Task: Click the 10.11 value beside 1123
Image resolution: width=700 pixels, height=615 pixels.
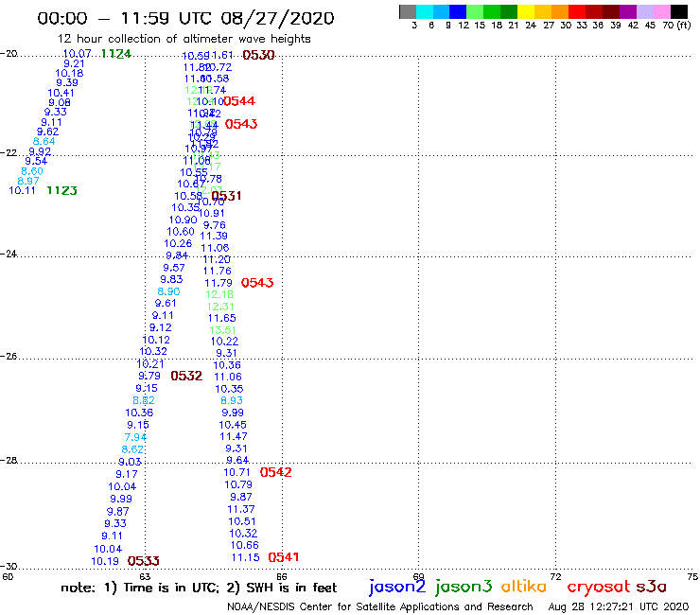Action: coord(22,191)
